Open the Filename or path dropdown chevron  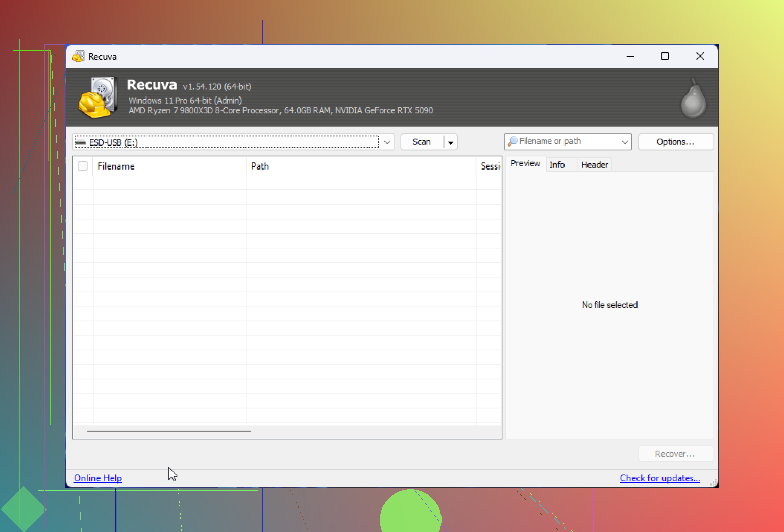pos(624,141)
